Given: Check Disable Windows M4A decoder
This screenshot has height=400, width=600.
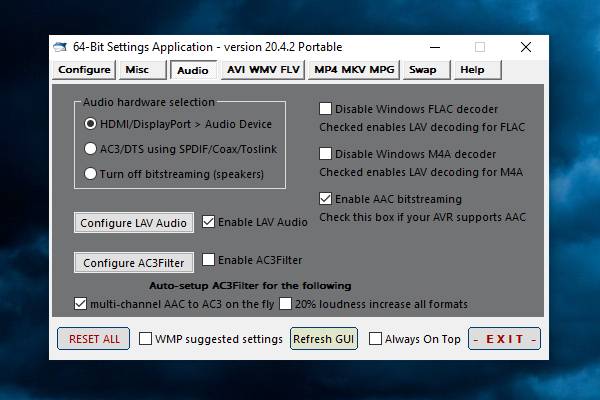Looking at the screenshot, I should (326, 154).
